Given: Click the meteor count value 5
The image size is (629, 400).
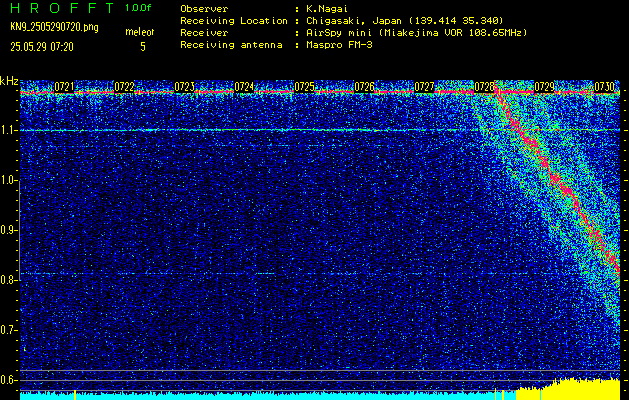Looking at the screenshot, I should coord(143,47).
